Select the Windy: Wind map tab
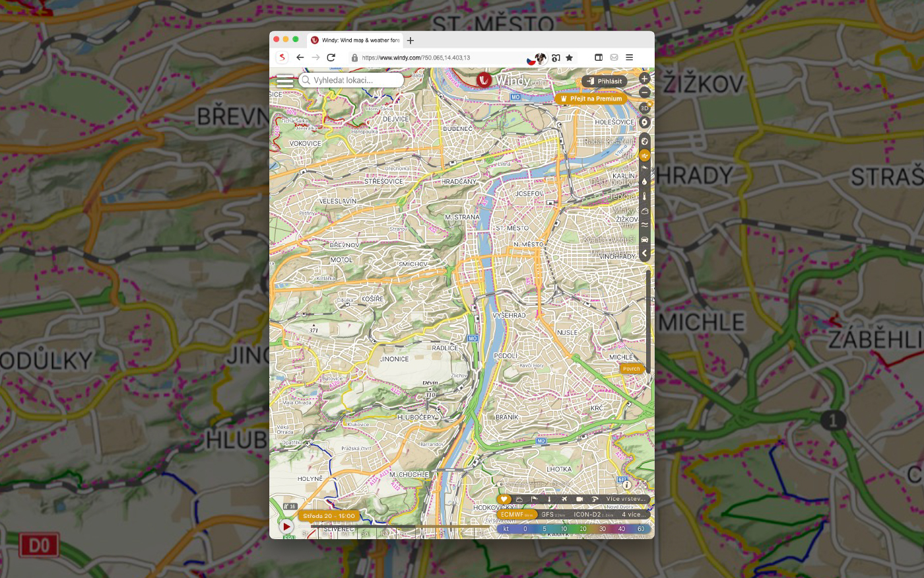 (355, 40)
